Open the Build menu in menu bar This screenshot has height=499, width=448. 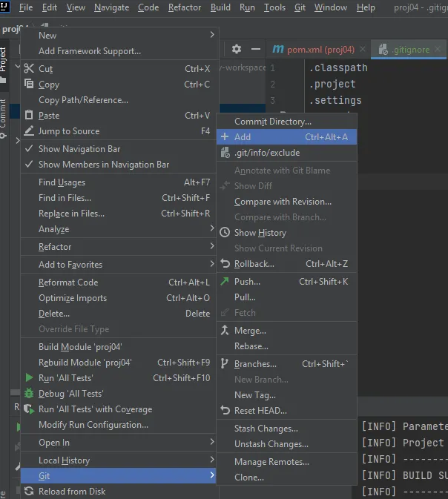[220, 7]
